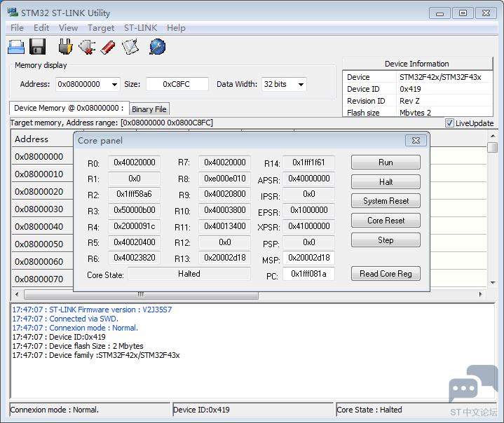This screenshot has width=504, height=423.
Task: Open the ST-LINK menu
Action: [x=140, y=28]
